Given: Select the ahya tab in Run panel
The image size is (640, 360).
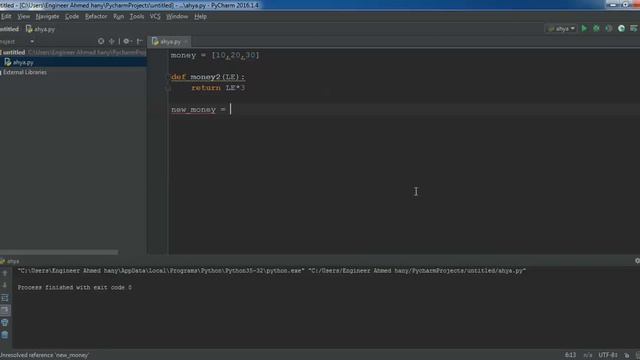Looking at the screenshot, I should point(10,261).
